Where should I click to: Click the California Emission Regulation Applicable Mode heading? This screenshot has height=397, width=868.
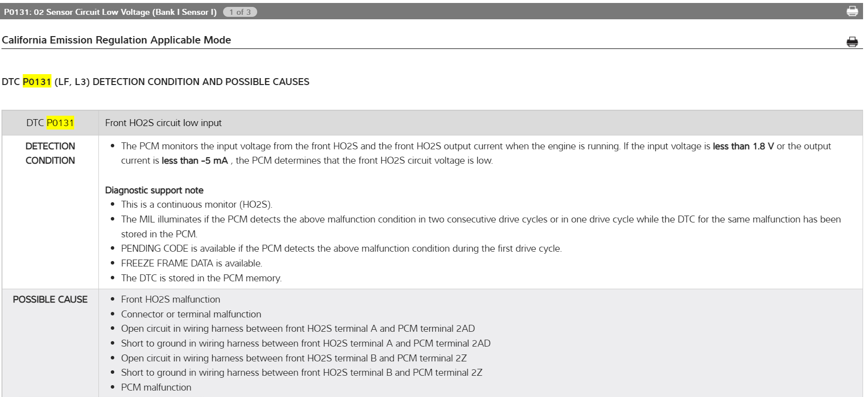click(x=117, y=40)
